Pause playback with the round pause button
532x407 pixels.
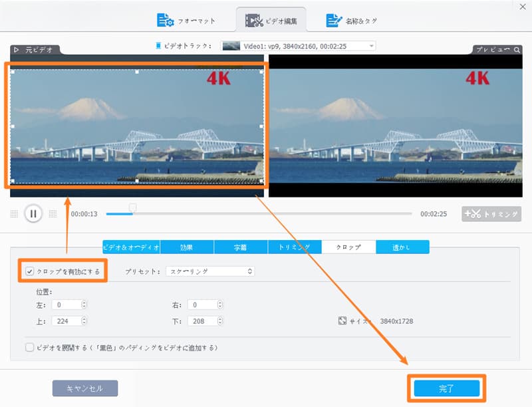33,213
